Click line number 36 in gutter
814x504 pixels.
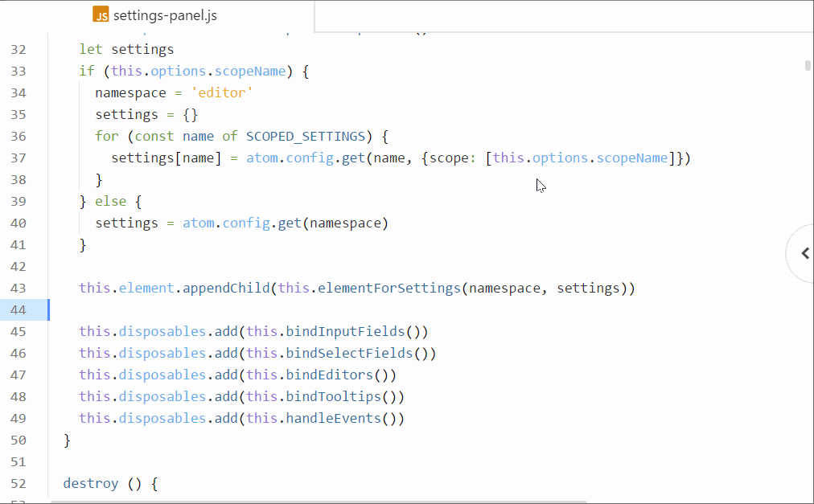pyautogui.click(x=18, y=137)
